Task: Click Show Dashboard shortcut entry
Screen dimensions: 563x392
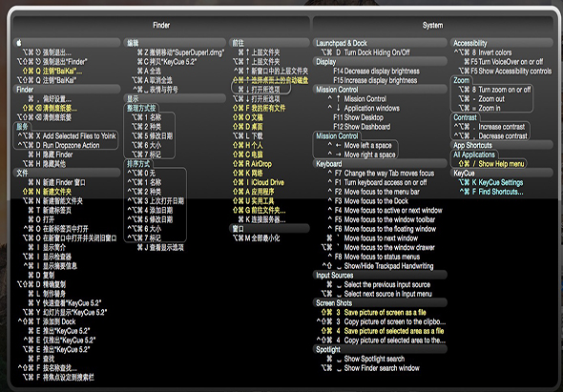Action: 362,127
